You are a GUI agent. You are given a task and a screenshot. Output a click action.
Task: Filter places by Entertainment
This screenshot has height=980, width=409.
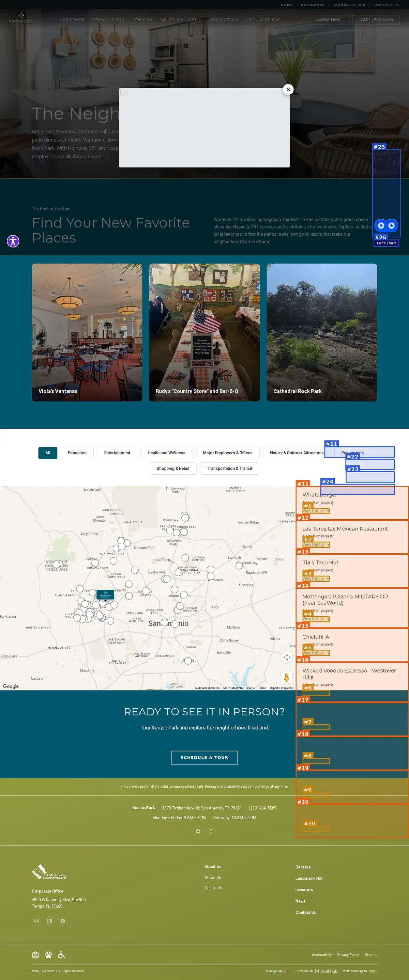(117, 453)
